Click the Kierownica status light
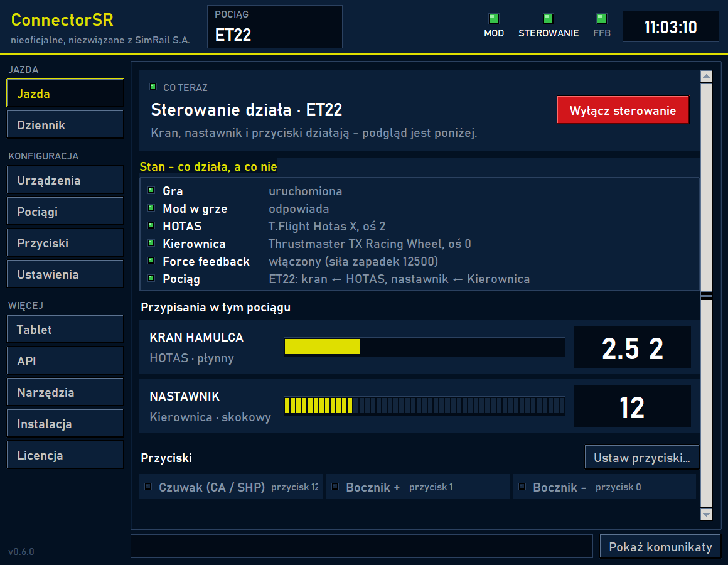This screenshot has width=728, height=565. (151, 244)
